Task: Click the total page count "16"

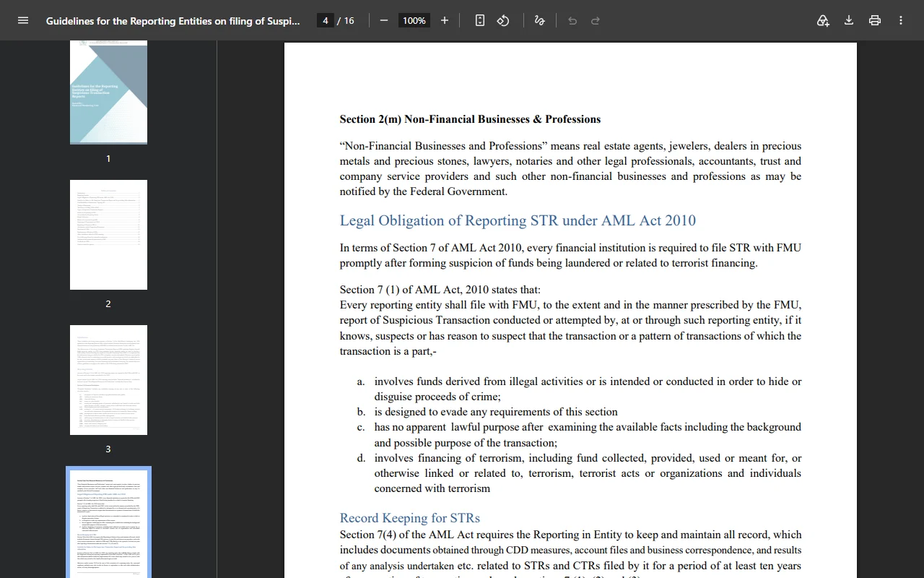Action: (349, 20)
